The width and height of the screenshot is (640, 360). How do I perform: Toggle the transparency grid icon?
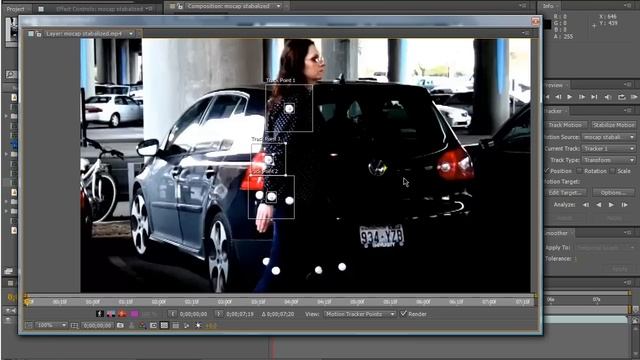(x=164, y=325)
